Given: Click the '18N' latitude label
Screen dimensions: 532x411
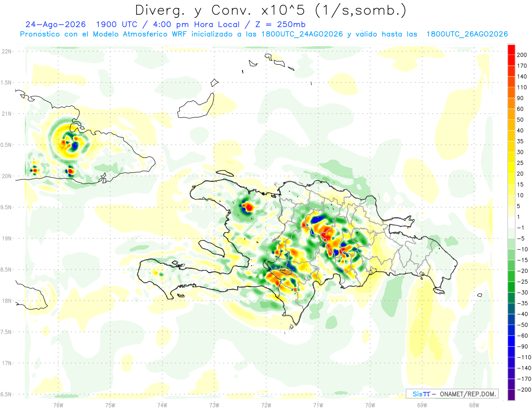Looking at the screenshot, I should (7, 301).
